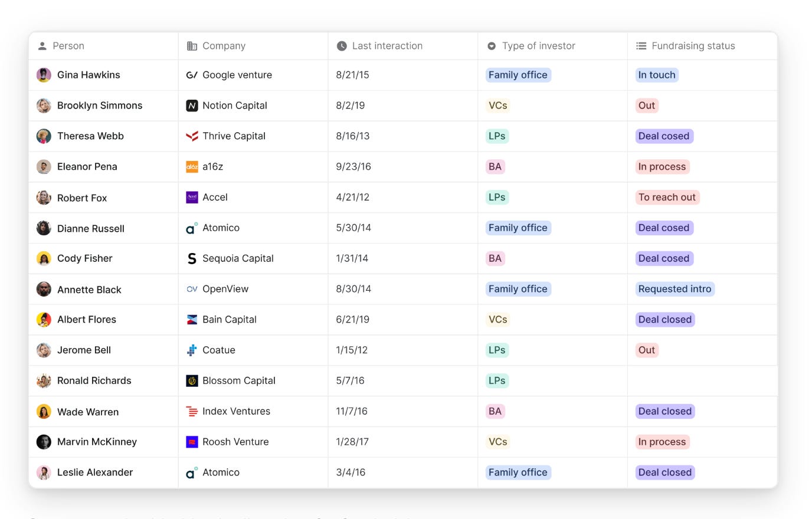The height and width of the screenshot is (519, 812).
Task: Open the In touch status tag
Action: click(x=657, y=75)
